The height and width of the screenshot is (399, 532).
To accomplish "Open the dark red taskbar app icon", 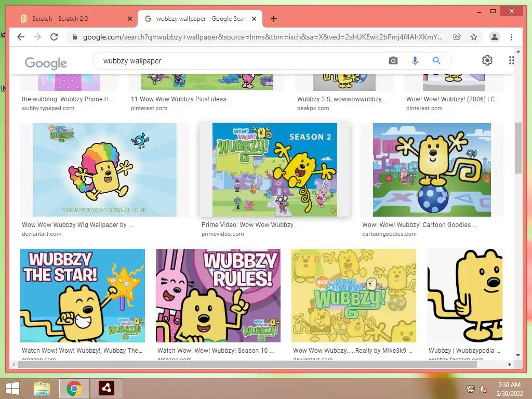I will click(106, 388).
